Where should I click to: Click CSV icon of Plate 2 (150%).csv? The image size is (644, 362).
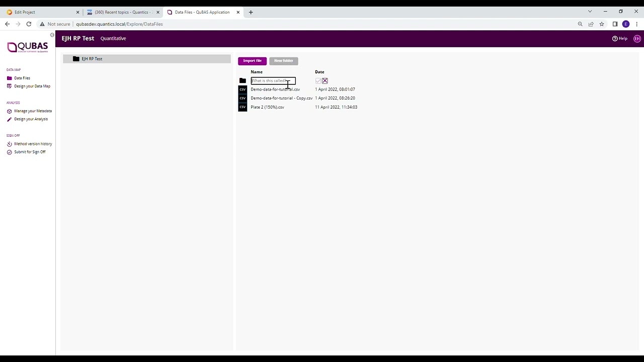click(243, 107)
